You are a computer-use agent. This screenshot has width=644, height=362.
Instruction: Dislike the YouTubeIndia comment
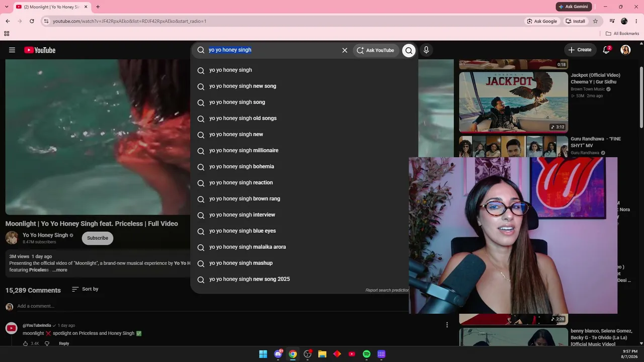pyautogui.click(x=47, y=343)
